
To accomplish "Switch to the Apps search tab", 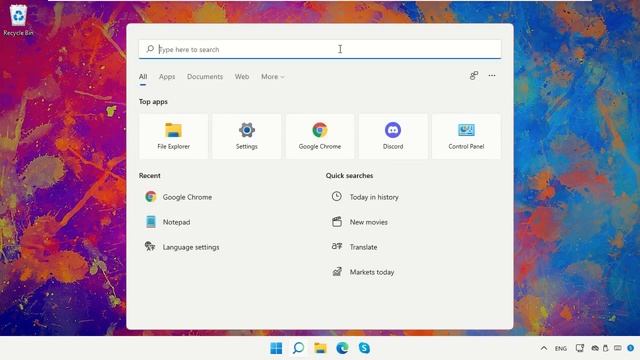I will pyautogui.click(x=167, y=77).
